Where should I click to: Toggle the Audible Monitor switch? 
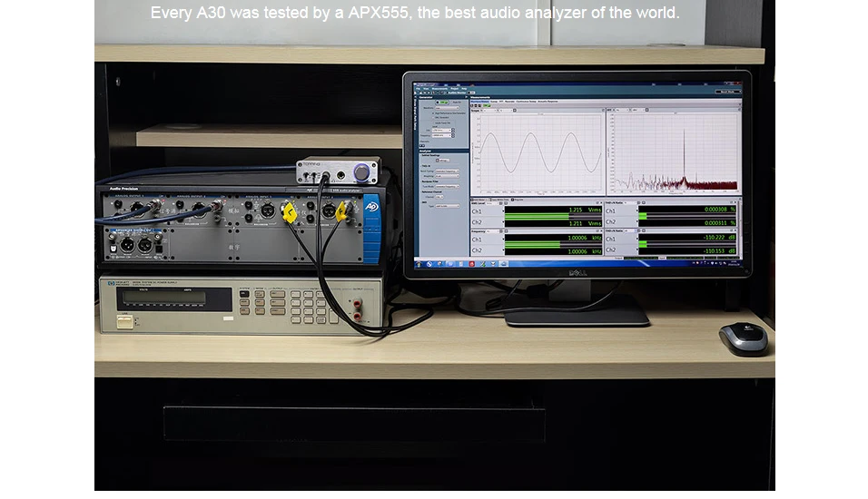471,93
